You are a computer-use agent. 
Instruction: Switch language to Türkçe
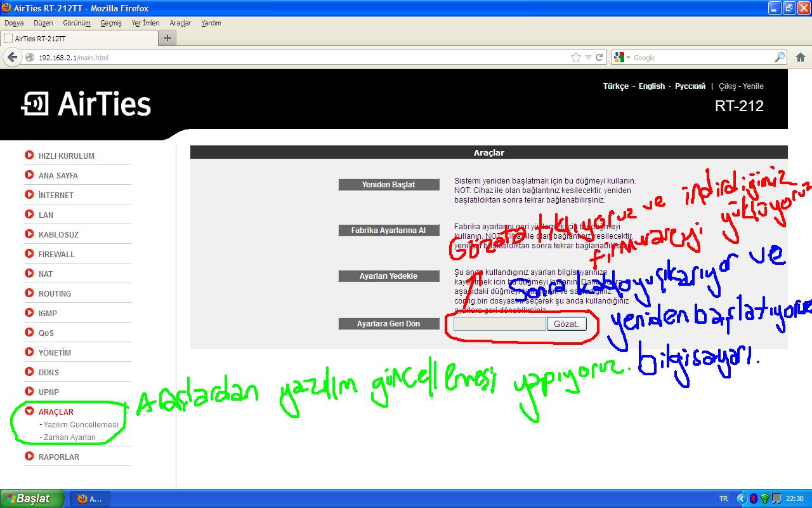click(x=615, y=86)
